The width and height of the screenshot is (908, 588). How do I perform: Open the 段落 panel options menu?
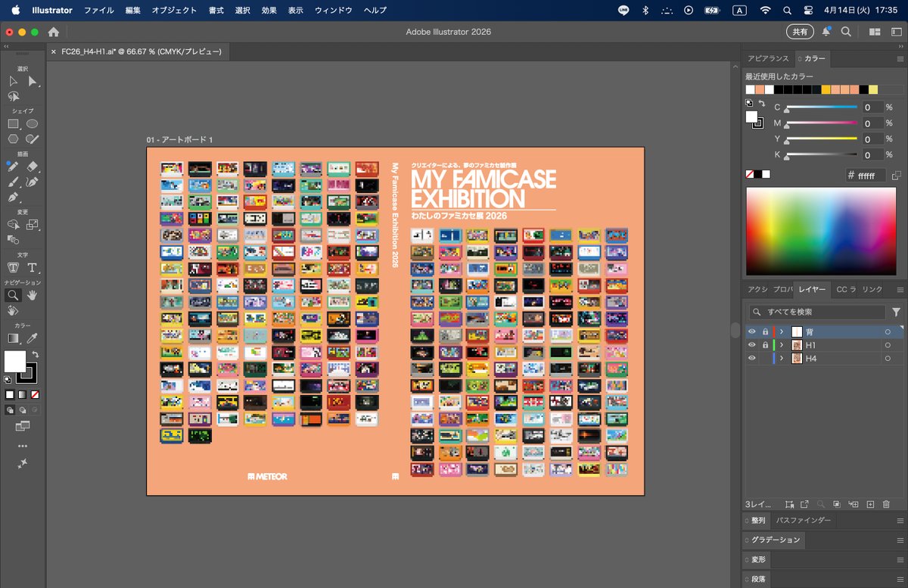pyautogui.click(x=900, y=580)
